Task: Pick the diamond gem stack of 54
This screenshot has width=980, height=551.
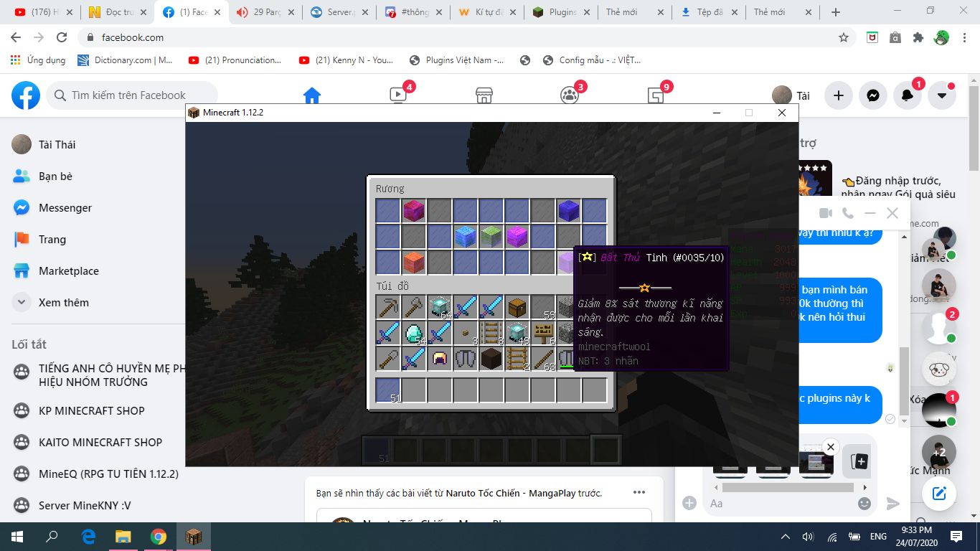Action: tap(414, 333)
